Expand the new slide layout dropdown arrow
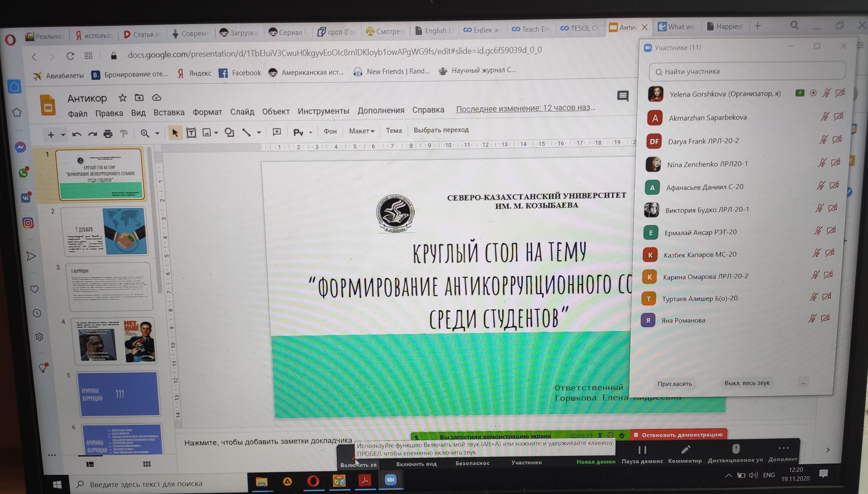868x494 pixels. point(63,135)
